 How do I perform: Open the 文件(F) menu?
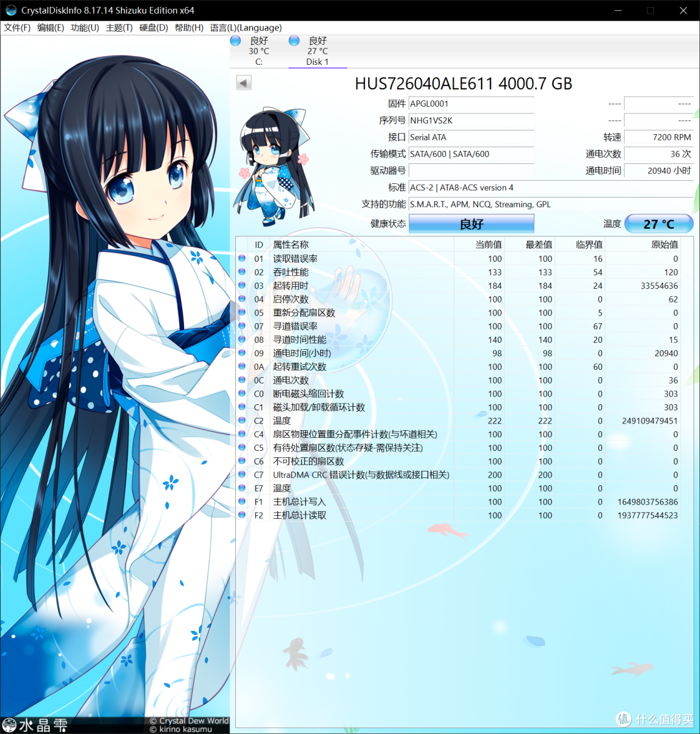pyautogui.click(x=17, y=28)
